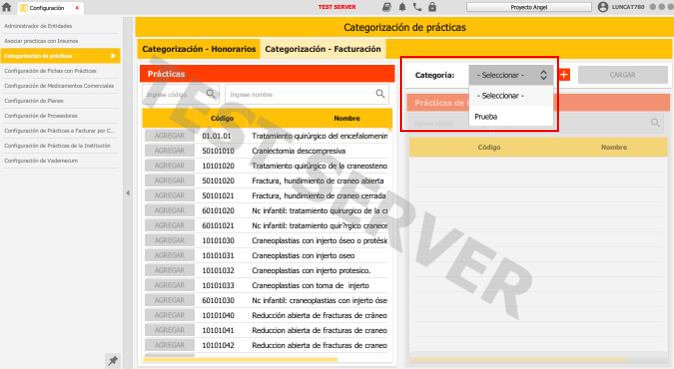Select 'Craniectomia descompresiva' row text

coord(299,151)
